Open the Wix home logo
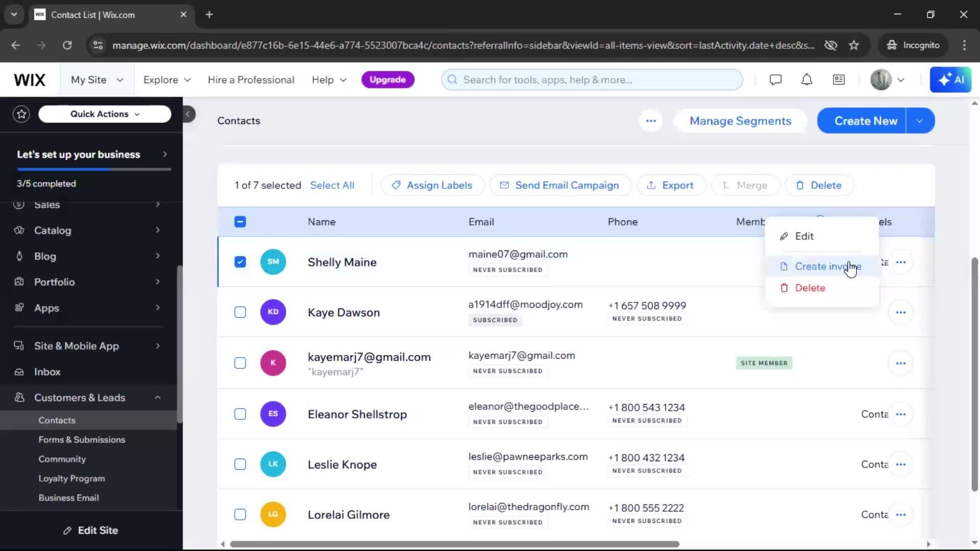 pos(30,80)
